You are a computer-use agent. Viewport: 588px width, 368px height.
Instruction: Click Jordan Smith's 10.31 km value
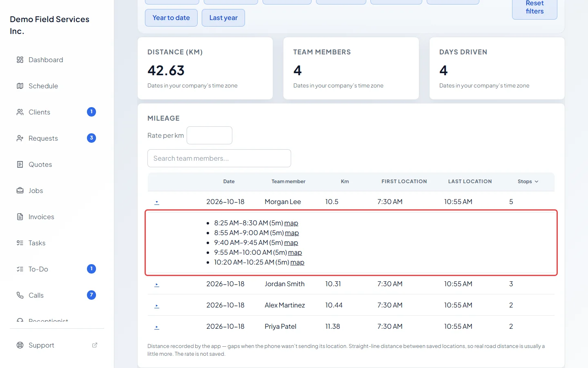333,284
